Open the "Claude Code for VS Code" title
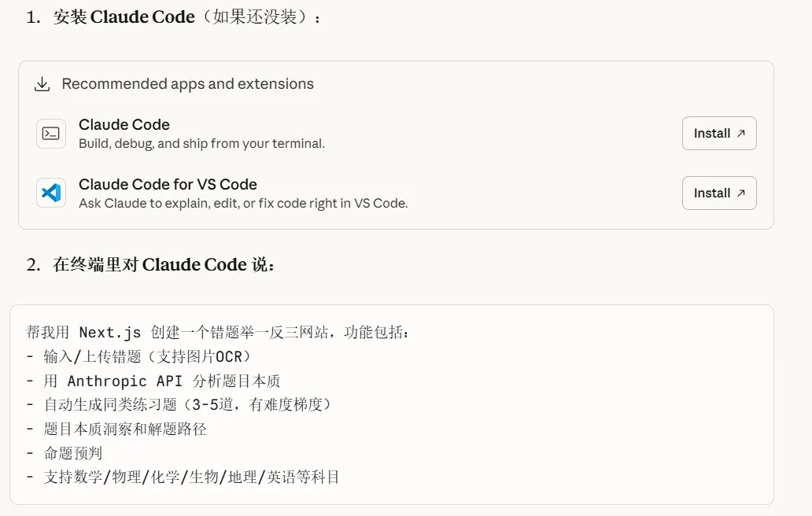This screenshot has height=516, width=812. coord(168,184)
